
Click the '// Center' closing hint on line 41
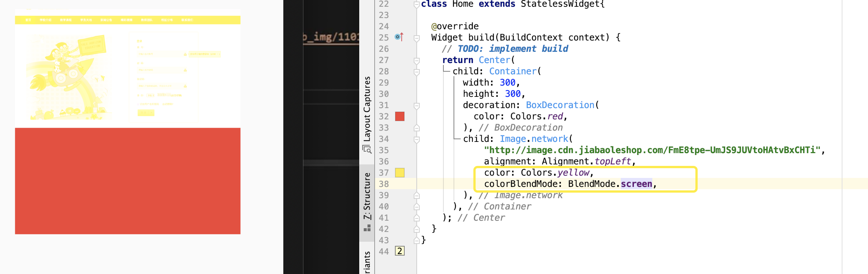point(481,218)
